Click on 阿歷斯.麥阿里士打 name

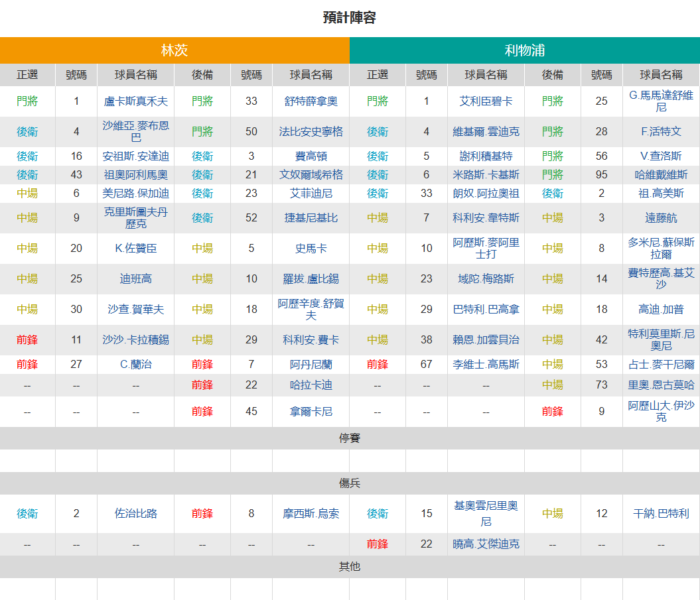click(x=486, y=248)
